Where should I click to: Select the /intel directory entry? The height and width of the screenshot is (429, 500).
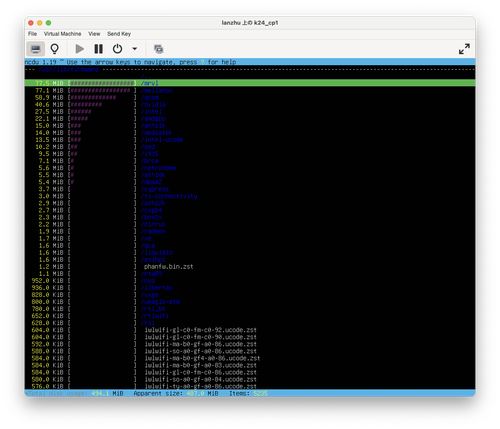(151, 111)
